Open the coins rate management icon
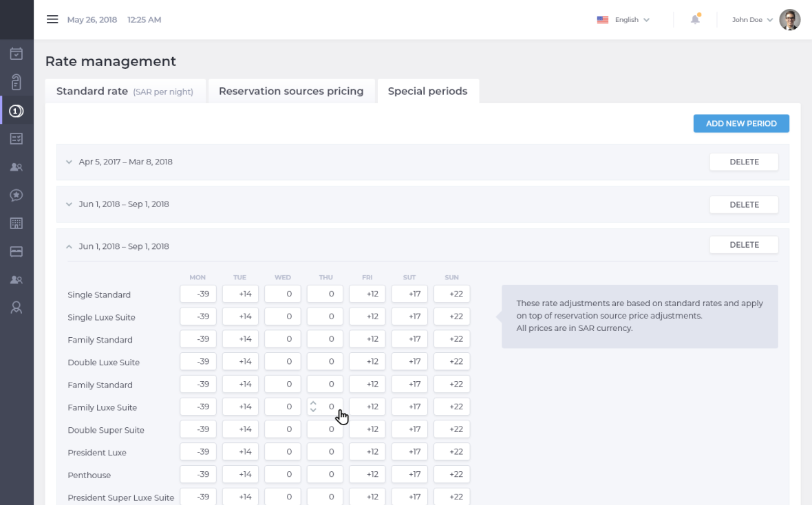 tap(17, 110)
